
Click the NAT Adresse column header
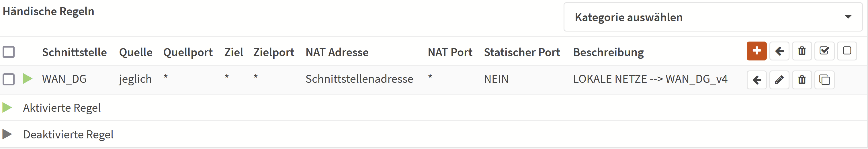click(x=337, y=52)
